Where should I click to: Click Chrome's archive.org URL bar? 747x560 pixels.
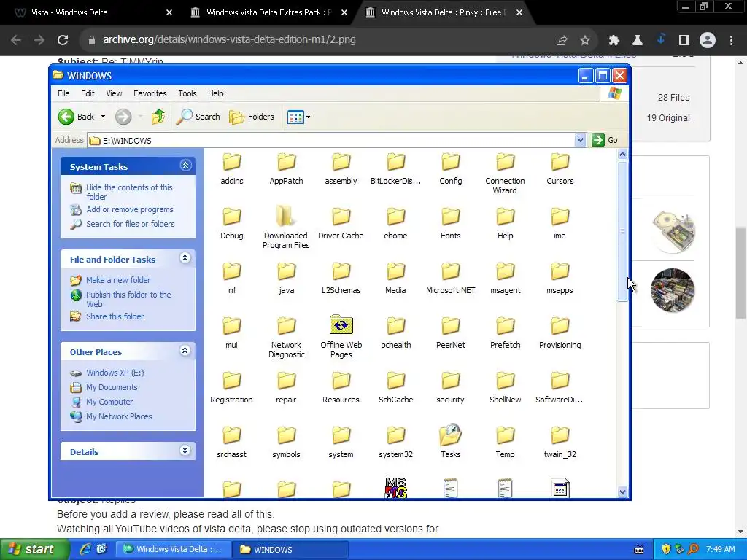click(320, 40)
